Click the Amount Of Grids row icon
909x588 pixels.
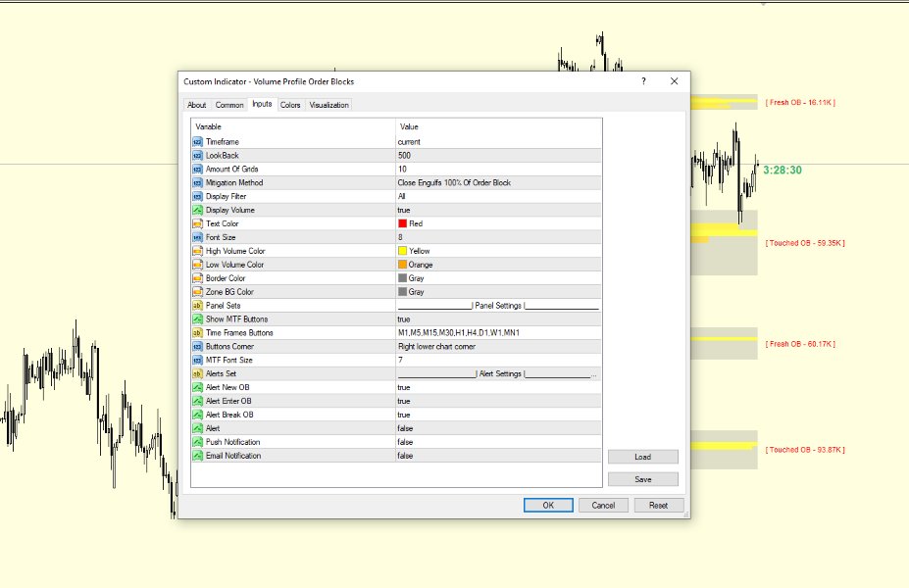(x=198, y=170)
